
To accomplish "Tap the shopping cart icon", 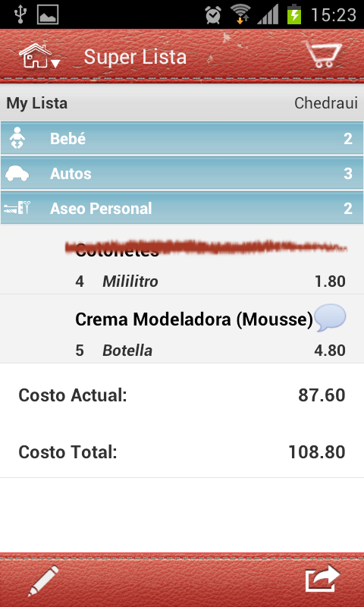I will [x=324, y=55].
